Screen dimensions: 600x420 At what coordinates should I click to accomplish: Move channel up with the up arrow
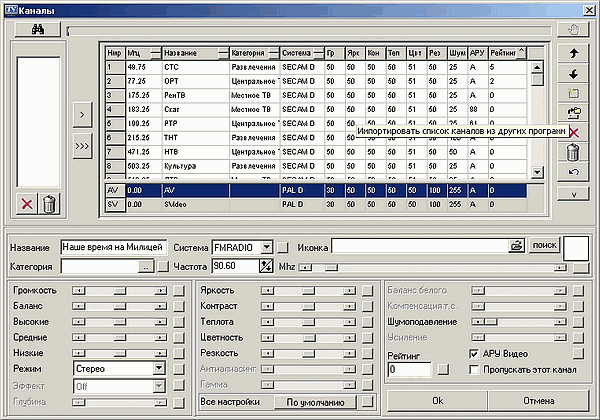(573, 52)
